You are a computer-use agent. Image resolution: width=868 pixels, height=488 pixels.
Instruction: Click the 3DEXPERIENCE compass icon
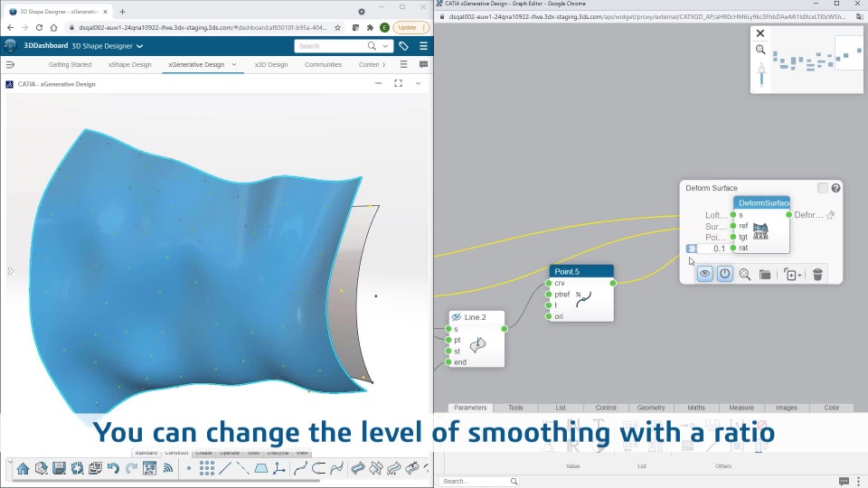coord(10,46)
